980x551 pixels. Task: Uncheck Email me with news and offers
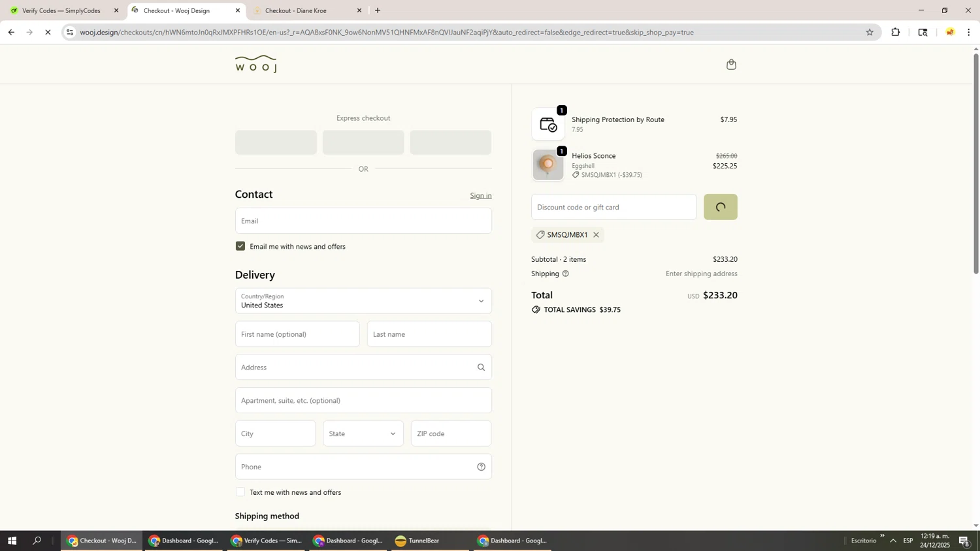click(x=240, y=246)
